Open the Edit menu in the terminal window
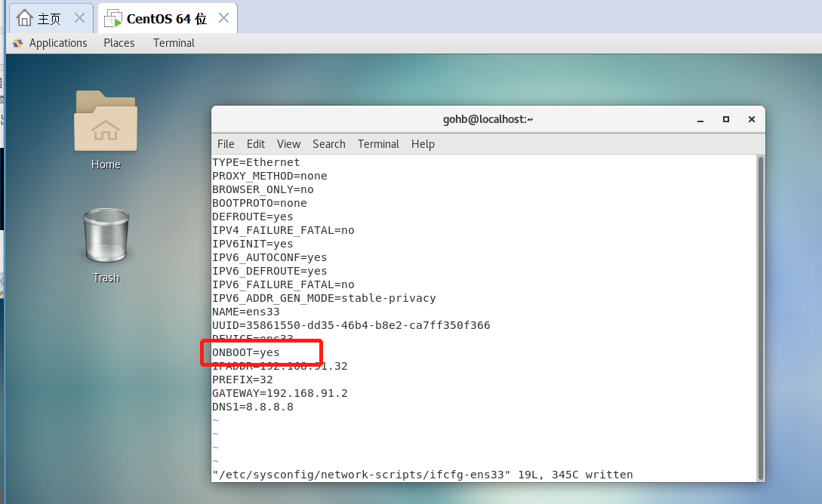The height and width of the screenshot is (504, 822). pos(255,144)
